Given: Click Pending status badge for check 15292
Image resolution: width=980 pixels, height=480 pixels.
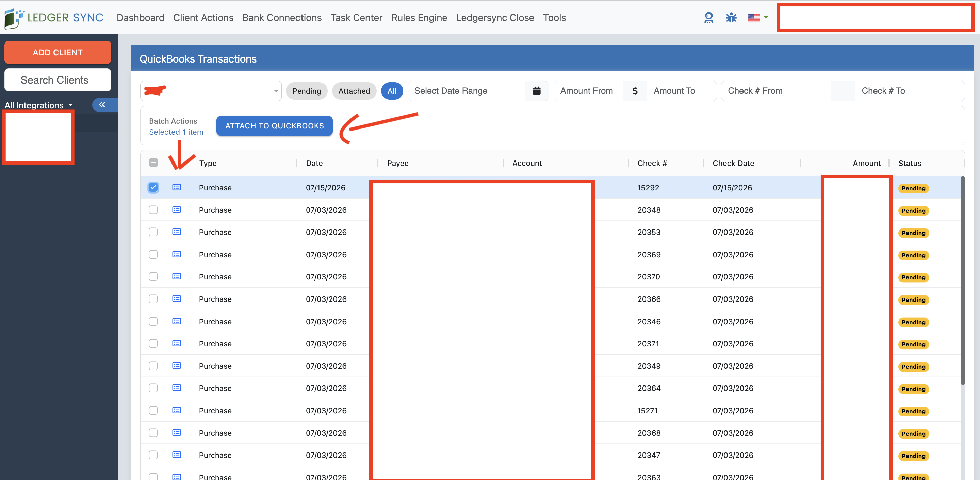Looking at the screenshot, I should [913, 188].
